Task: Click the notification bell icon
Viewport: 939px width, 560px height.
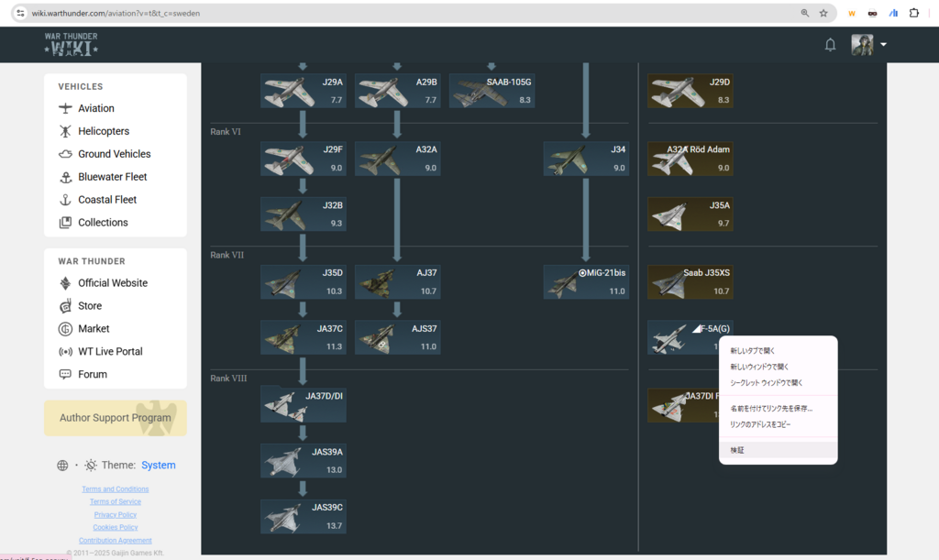Action: coord(830,45)
